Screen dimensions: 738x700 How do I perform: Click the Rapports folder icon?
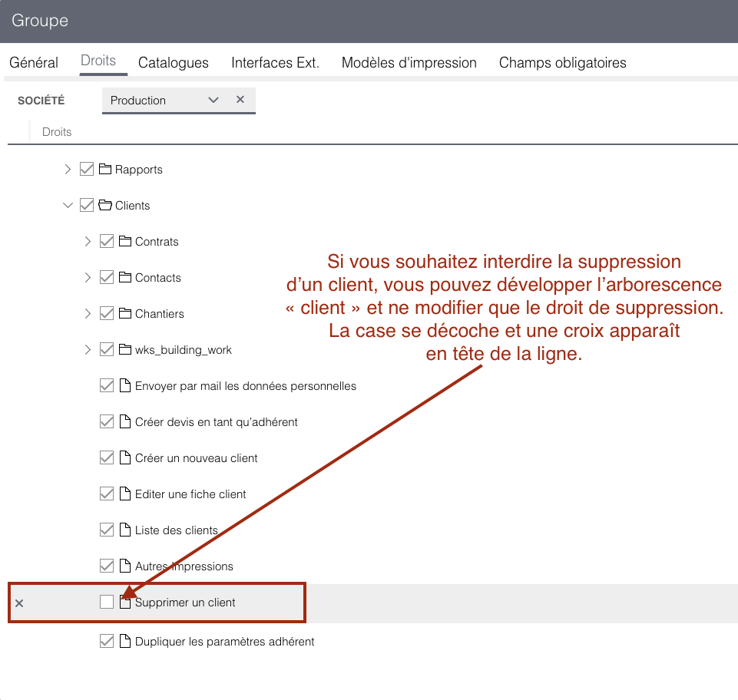[x=105, y=169]
